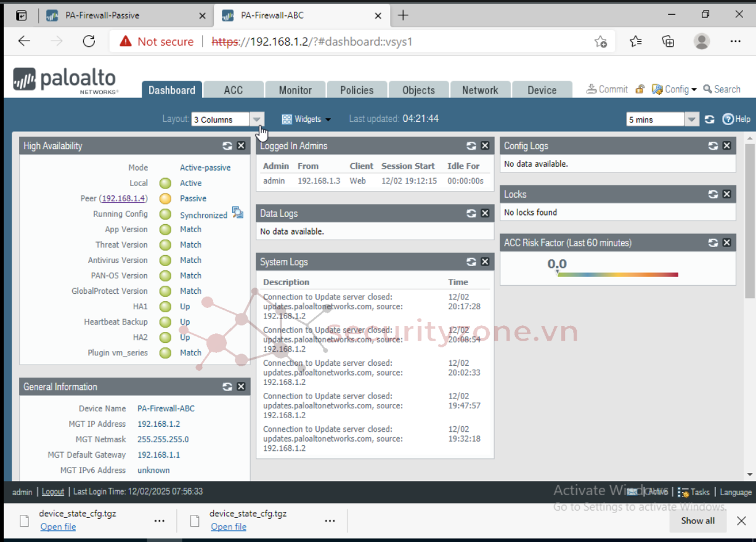The width and height of the screenshot is (756, 542).
Task: Close the Logged In Admins widget
Action: 485,146
